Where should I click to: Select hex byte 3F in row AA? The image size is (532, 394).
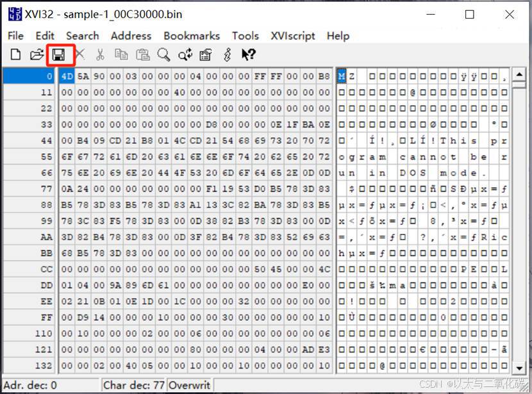(x=195, y=237)
